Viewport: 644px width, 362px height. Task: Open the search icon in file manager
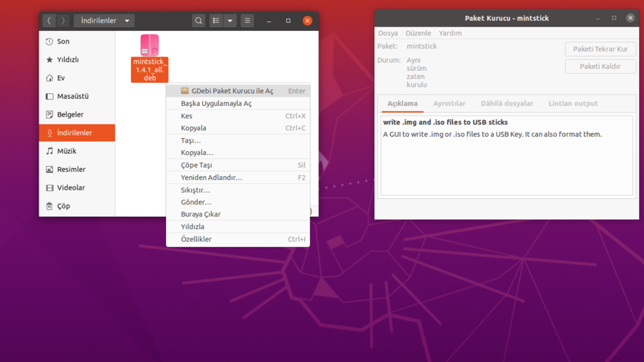198,21
